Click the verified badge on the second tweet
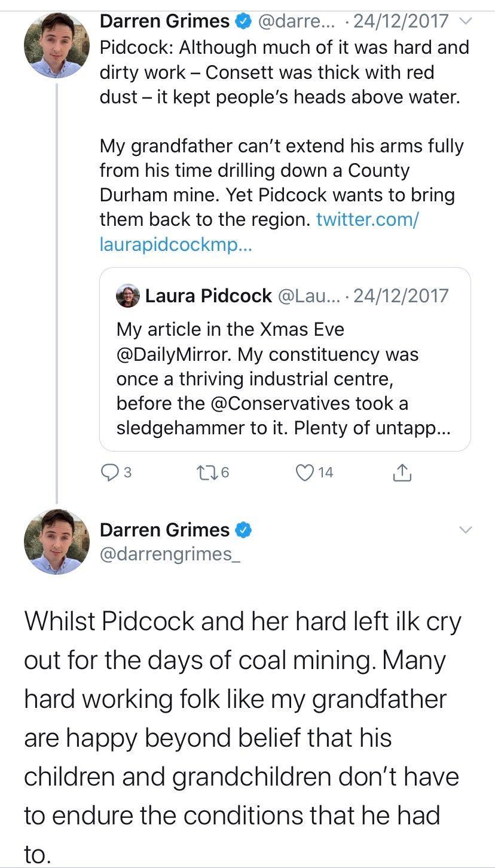The image size is (495, 868). [243, 529]
